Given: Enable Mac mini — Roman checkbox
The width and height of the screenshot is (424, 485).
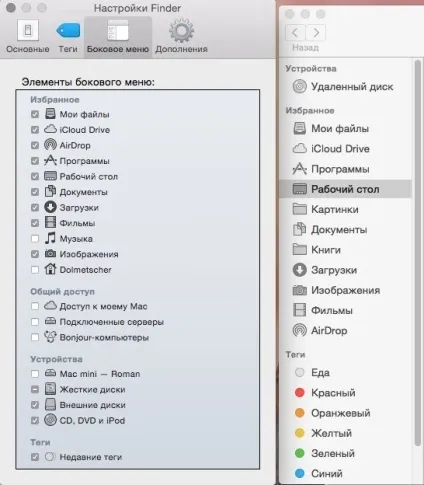Looking at the screenshot, I should [x=35, y=374].
